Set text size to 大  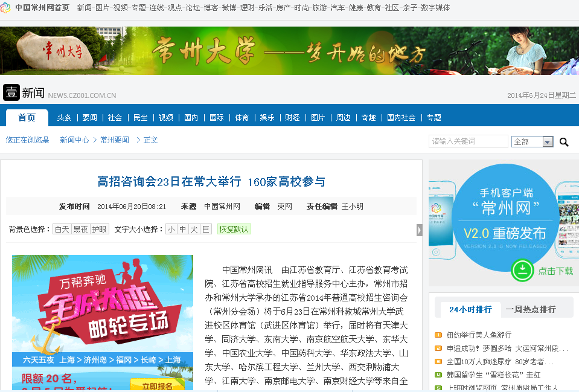click(194, 230)
